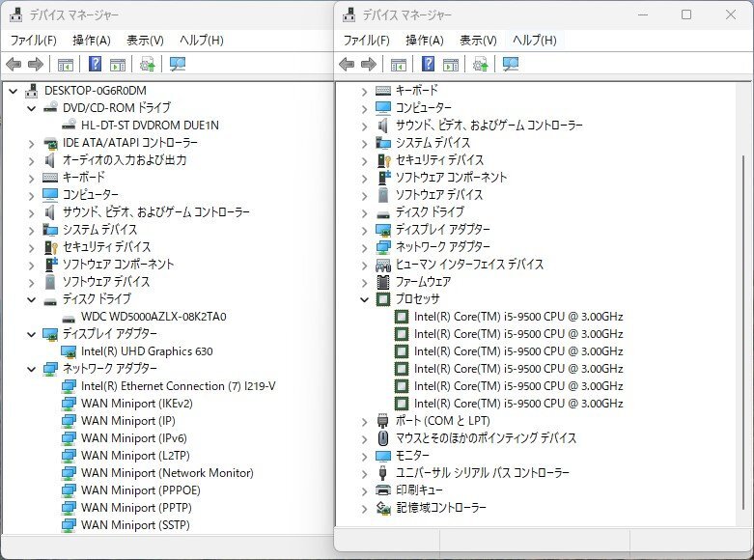
Task: Click Back arrow in right window toolbar
Action: (x=347, y=64)
